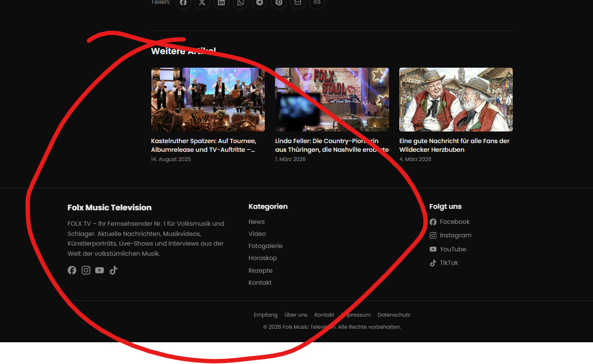This screenshot has width=593, height=364.
Task: Open Instagram icon under Folx Music Television
Action: [86, 270]
